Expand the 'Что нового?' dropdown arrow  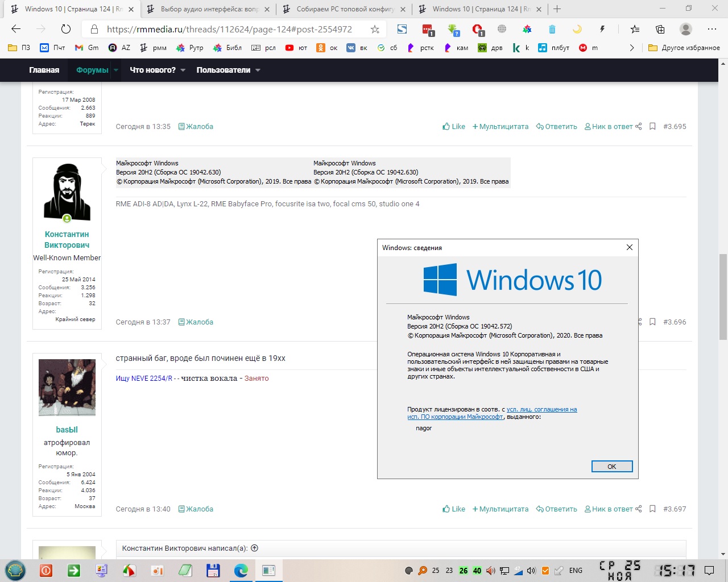183,70
